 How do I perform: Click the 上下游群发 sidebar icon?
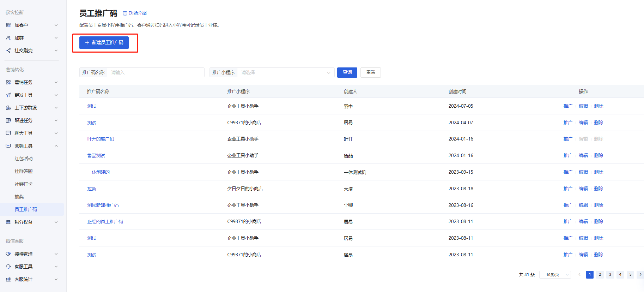(x=8, y=108)
